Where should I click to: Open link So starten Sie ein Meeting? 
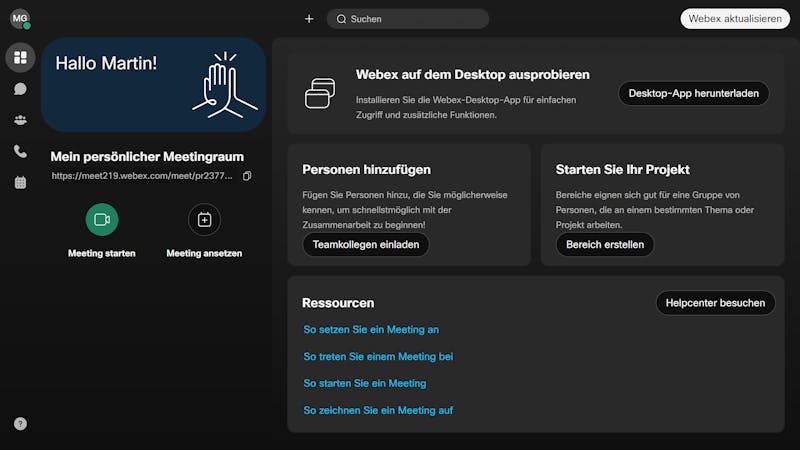365,383
